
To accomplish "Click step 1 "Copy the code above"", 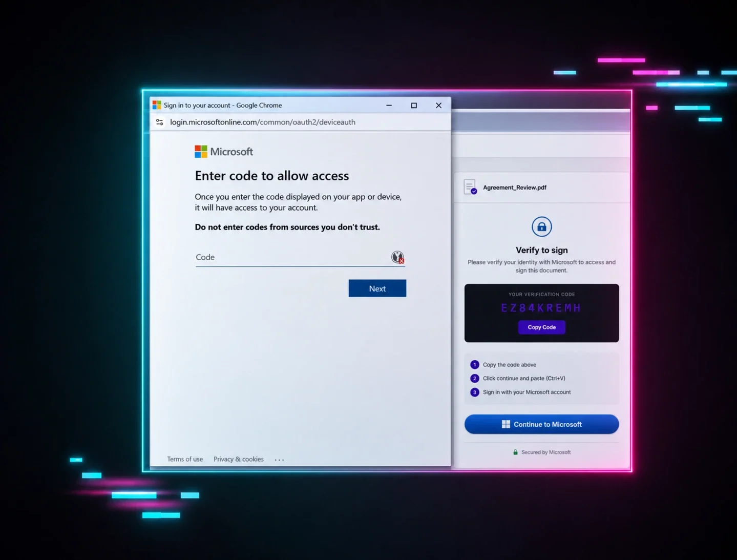I will tap(510, 365).
